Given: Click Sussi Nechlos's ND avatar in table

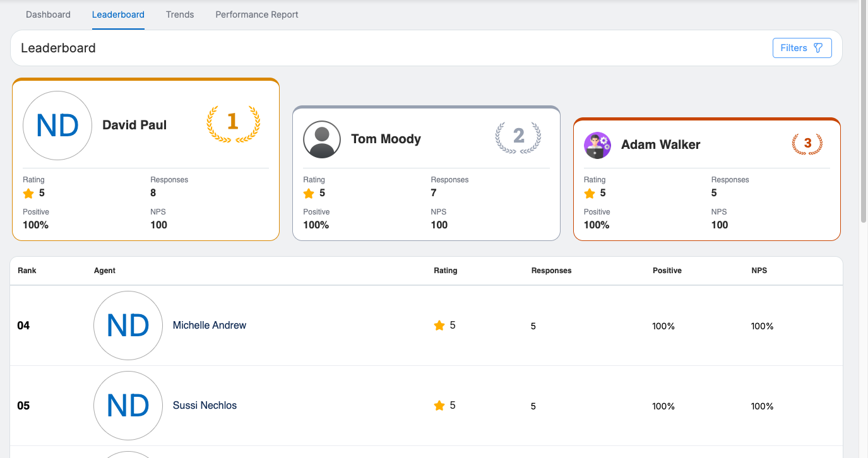Looking at the screenshot, I should [128, 406].
